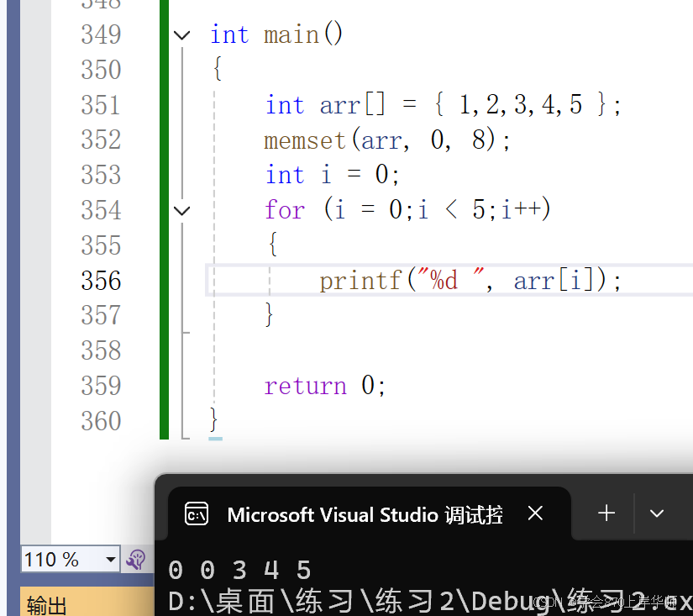Click line number 351
Viewport: 693px width, 616px height.
click(101, 105)
